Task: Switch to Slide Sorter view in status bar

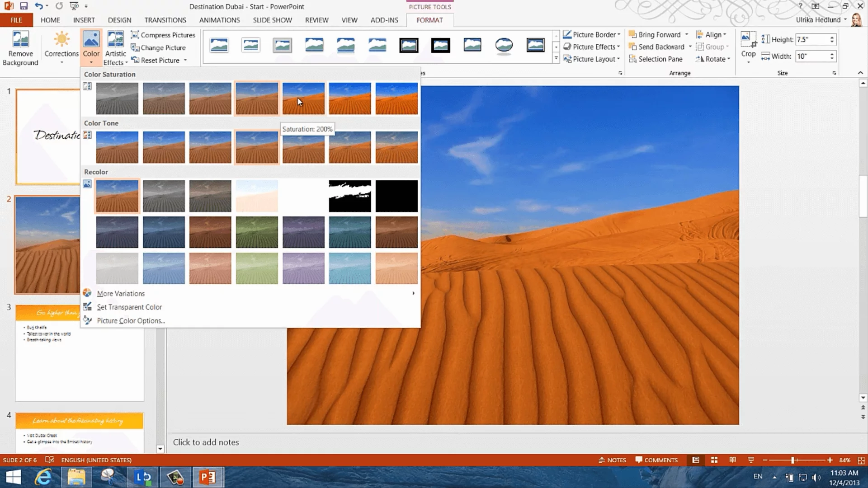Action: 714,460
